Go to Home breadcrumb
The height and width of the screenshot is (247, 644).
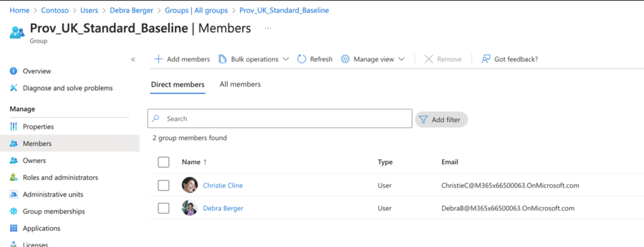point(19,10)
